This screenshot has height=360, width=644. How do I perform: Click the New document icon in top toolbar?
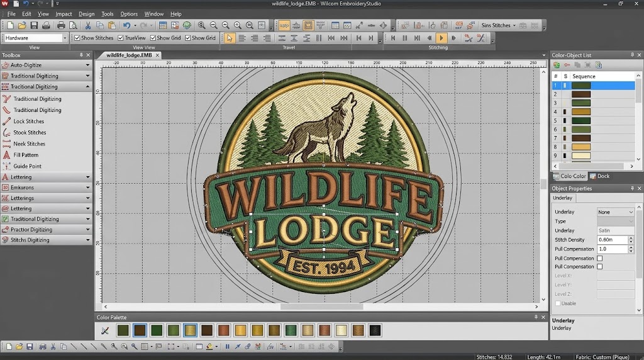point(10,25)
